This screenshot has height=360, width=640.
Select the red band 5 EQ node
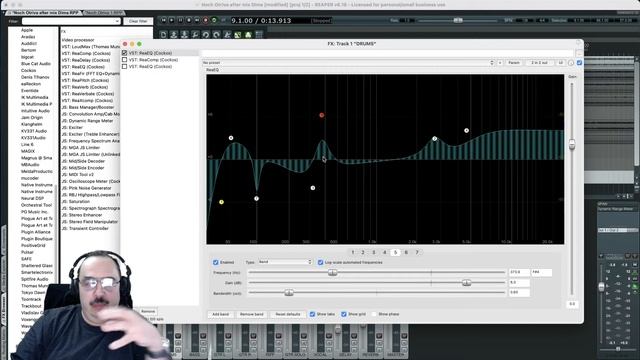322,115
